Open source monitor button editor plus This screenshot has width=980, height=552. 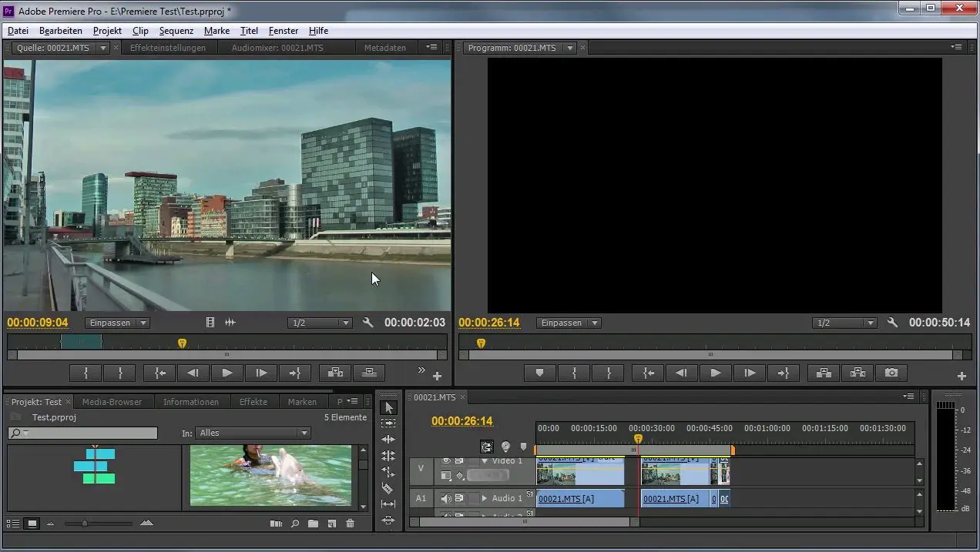click(x=437, y=376)
